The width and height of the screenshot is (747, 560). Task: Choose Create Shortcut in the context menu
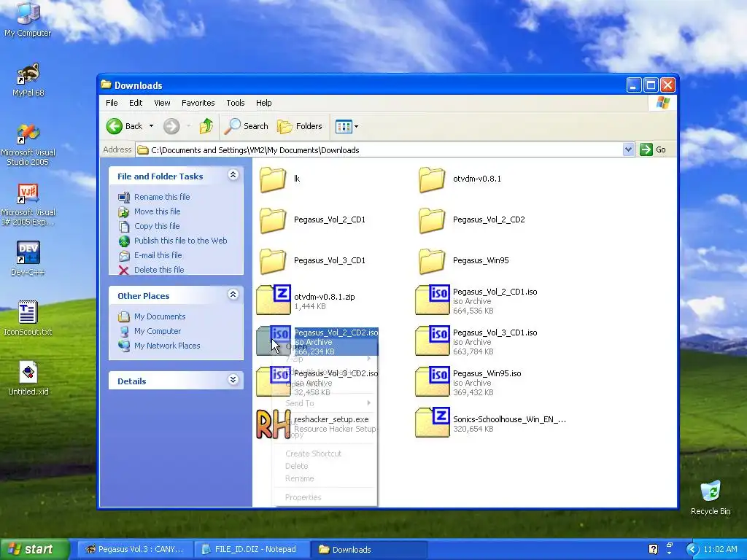coord(325,454)
